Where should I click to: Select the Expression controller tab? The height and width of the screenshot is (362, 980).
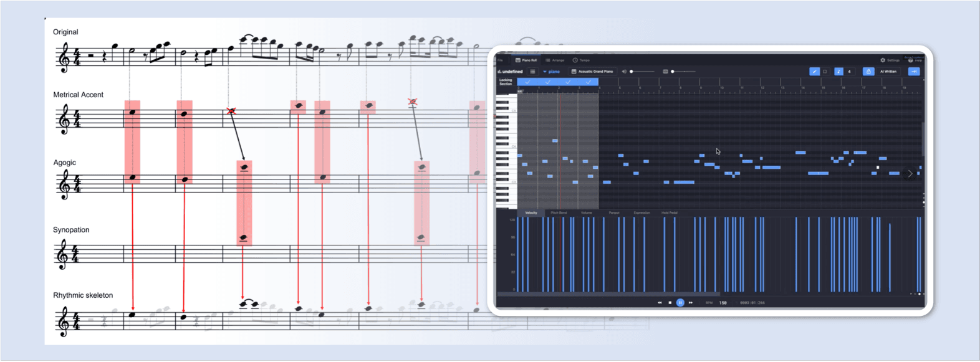pos(641,213)
